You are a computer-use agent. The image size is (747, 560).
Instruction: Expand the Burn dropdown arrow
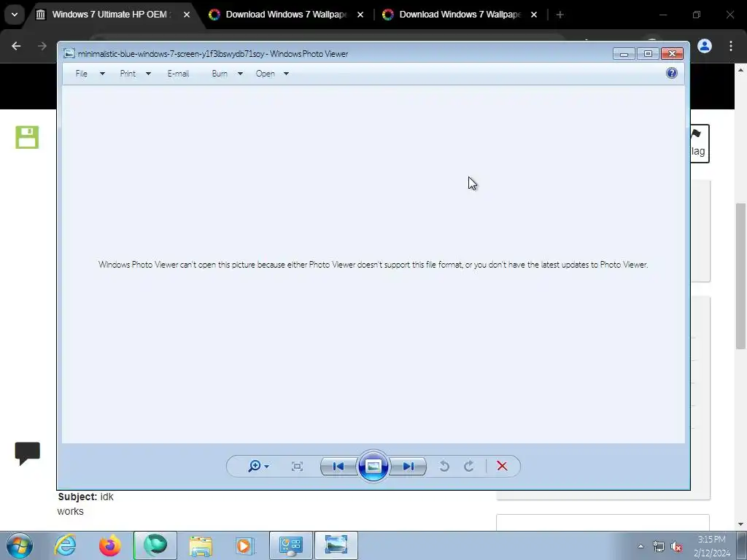240,74
